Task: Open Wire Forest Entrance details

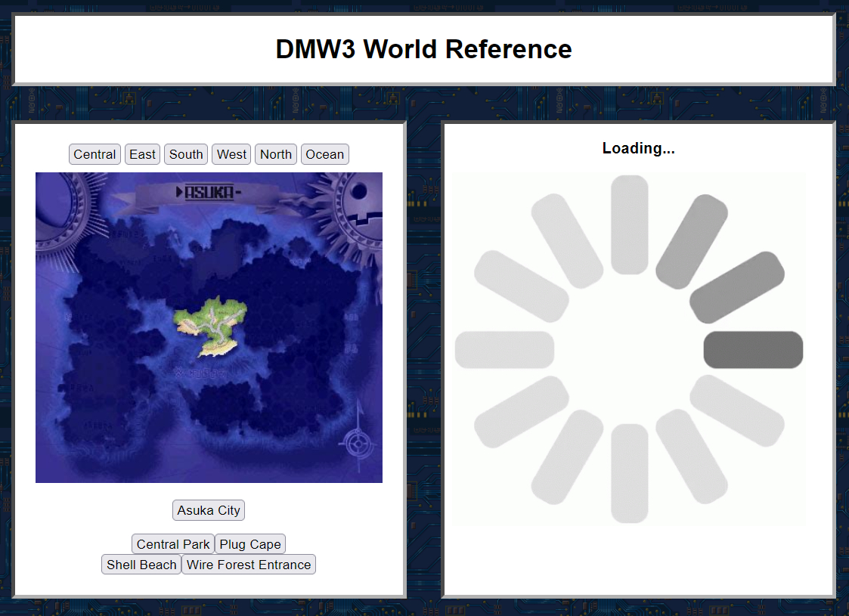Action: [x=249, y=565]
